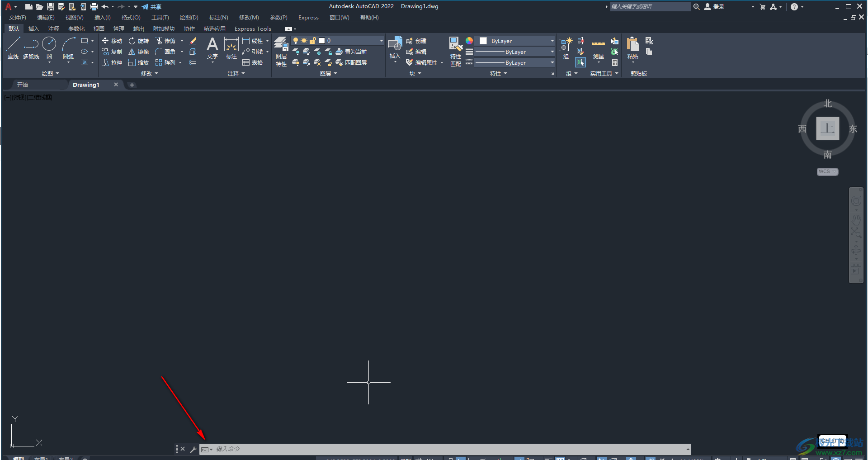Click the 登录 (Sign in) button
The height and width of the screenshot is (460, 868).
714,7
